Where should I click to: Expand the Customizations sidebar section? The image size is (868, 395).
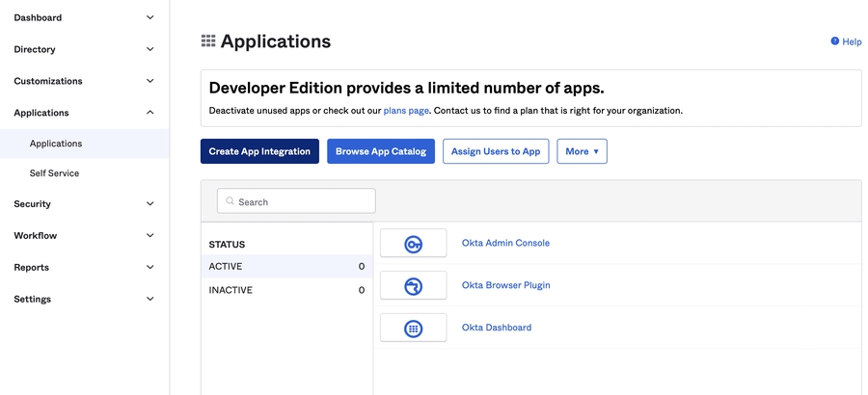click(149, 81)
